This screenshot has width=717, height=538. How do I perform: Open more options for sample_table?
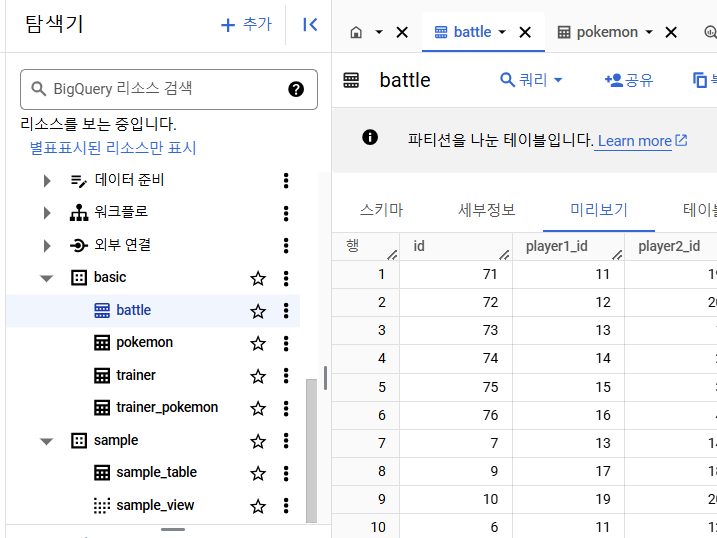pos(286,473)
